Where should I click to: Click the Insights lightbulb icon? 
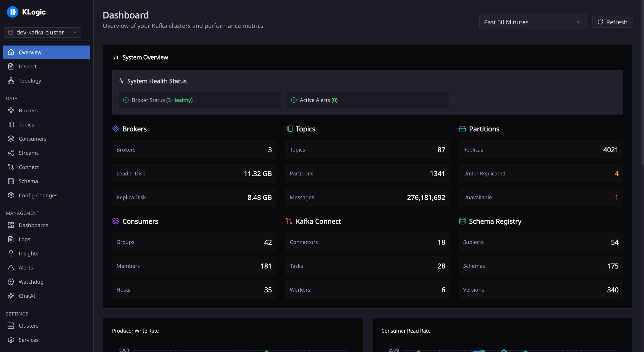click(x=11, y=253)
